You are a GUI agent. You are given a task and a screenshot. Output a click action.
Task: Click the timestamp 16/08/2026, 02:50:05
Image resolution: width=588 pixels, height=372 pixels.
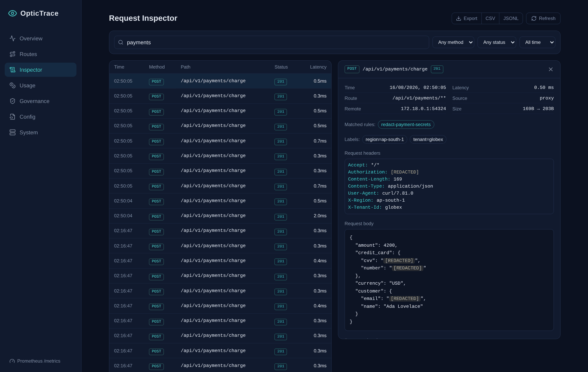(x=418, y=88)
